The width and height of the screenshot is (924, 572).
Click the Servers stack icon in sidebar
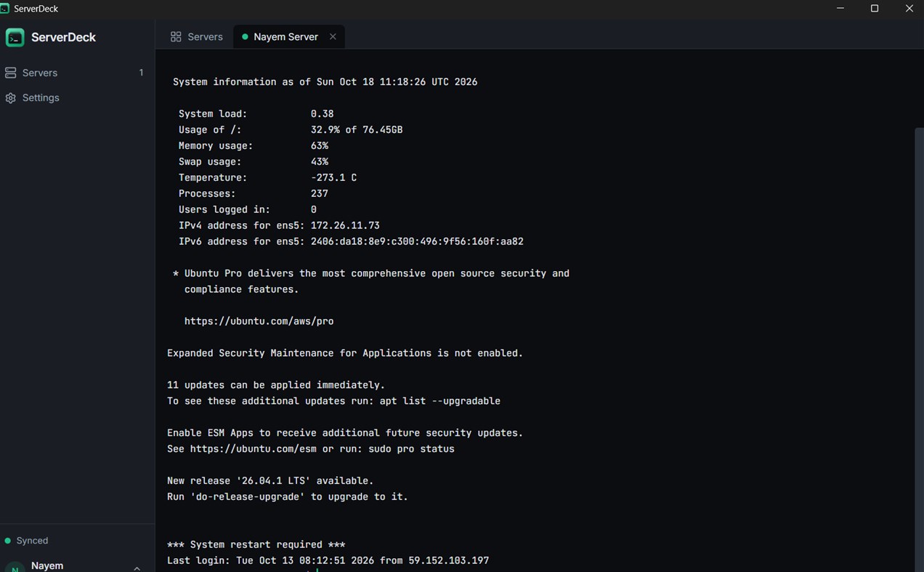tap(11, 73)
